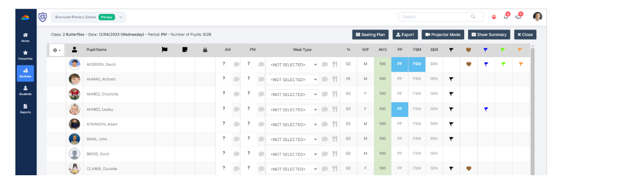Screen dimensions: 644x193
Task: Click the sticky note column header icon
Action: 185,49
